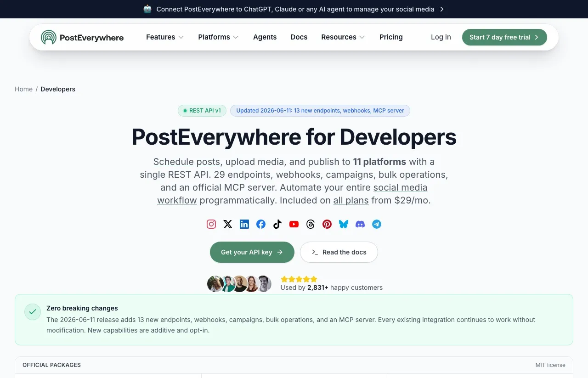
Task: Go to Home breadcrumb link
Action: [23, 89]
